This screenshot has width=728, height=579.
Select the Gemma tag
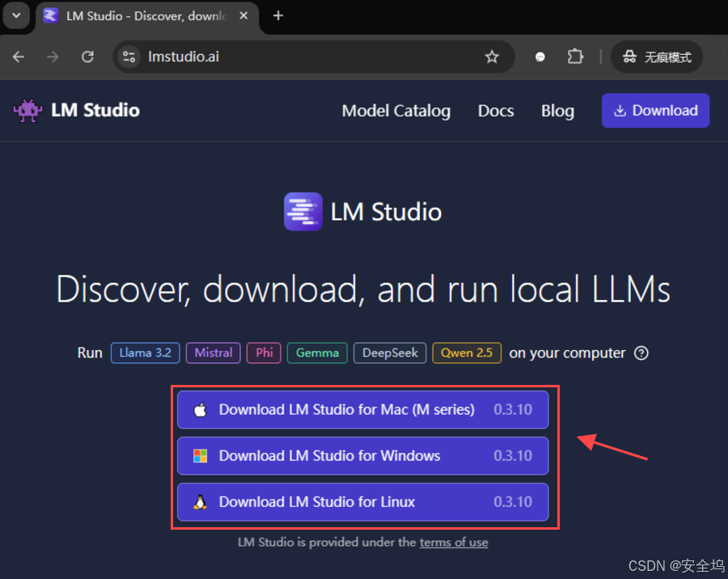[317, 353]
